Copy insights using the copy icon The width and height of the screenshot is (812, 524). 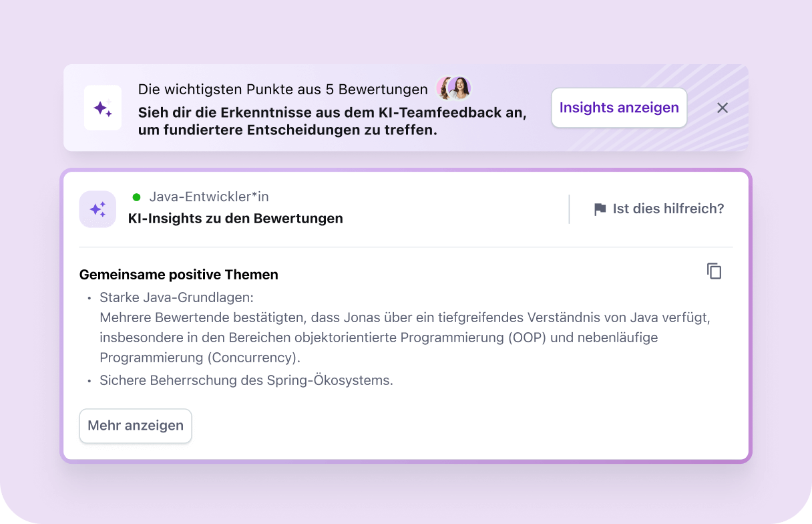pyautogui.click(x=715, y=271)
